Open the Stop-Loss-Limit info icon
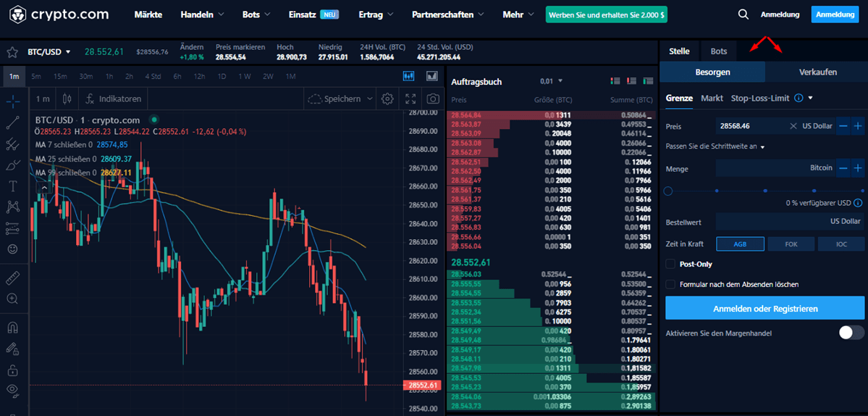This screenshot has width=868, height=416. pyautogui.click(x=799, y=98)
